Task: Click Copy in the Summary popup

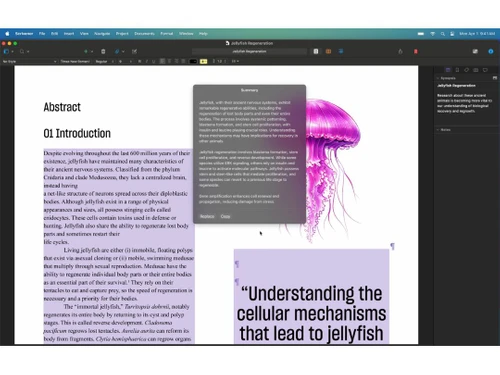Action: (225, 216)
